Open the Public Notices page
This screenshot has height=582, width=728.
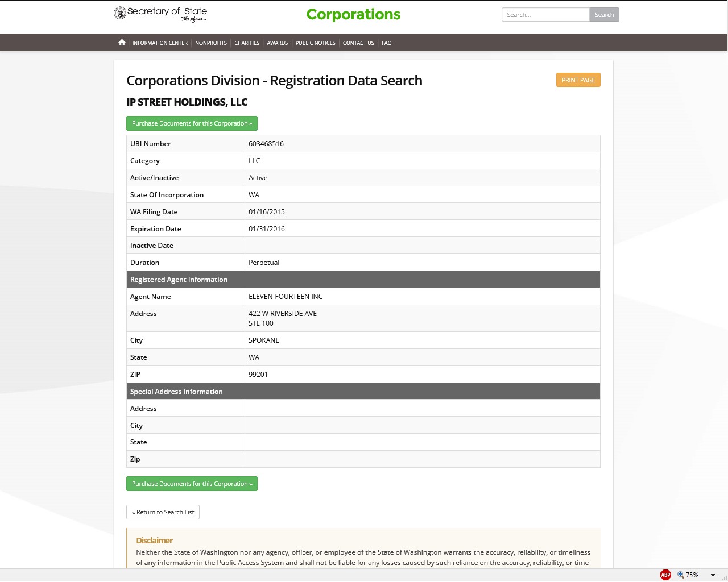click(315, 43)
